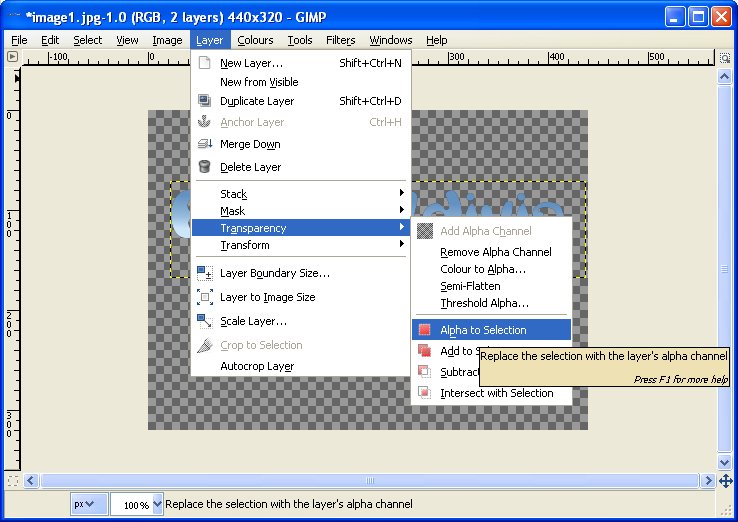Open the Colours menu

coord(255,40)
